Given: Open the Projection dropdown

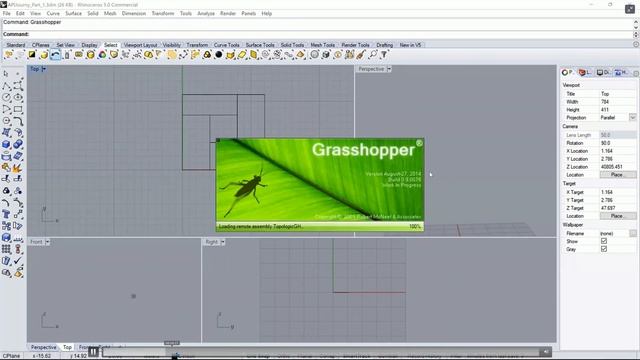Looking at the screenshot, I should 632,118.
